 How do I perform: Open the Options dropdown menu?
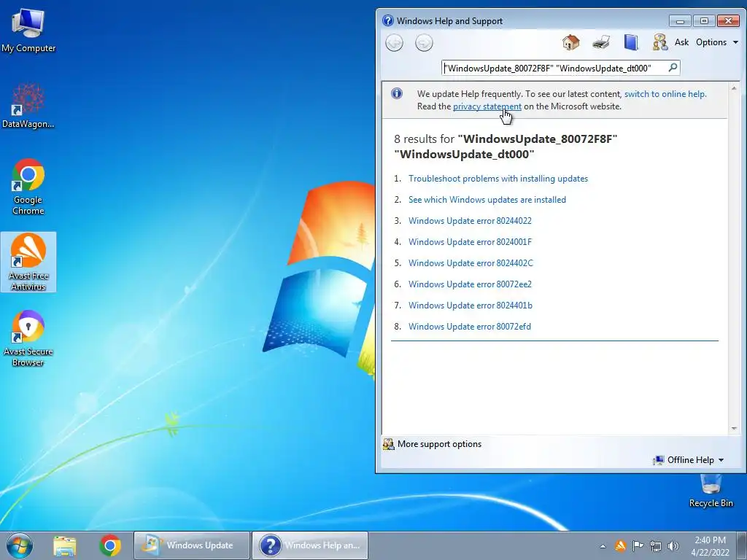coord(717,42)
